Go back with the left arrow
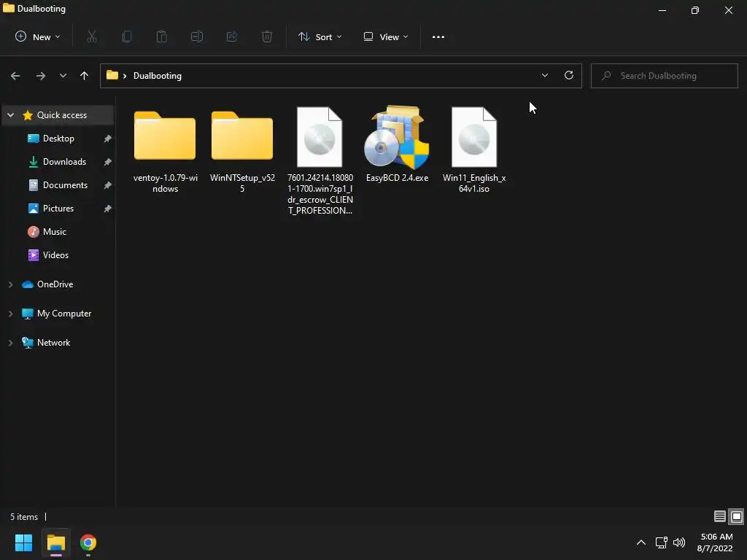Image resolution: width=747 pixels, height=560 pixels. [15, 76]
